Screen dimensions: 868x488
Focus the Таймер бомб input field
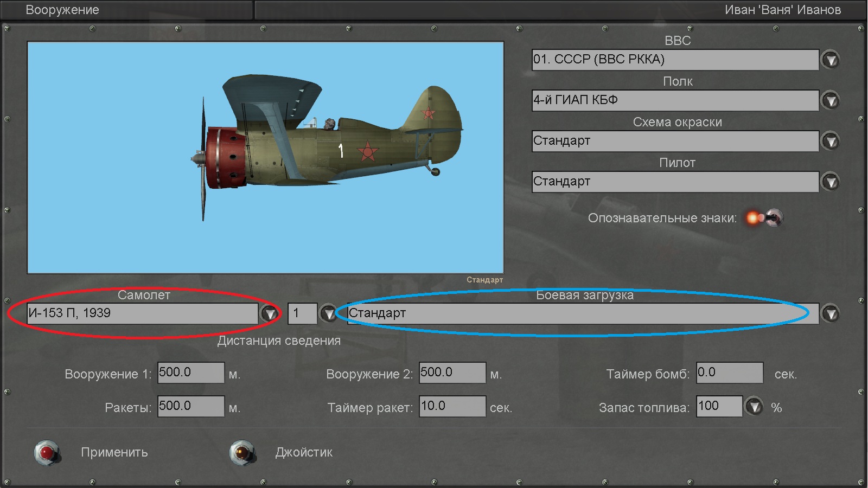coord(730,373)
